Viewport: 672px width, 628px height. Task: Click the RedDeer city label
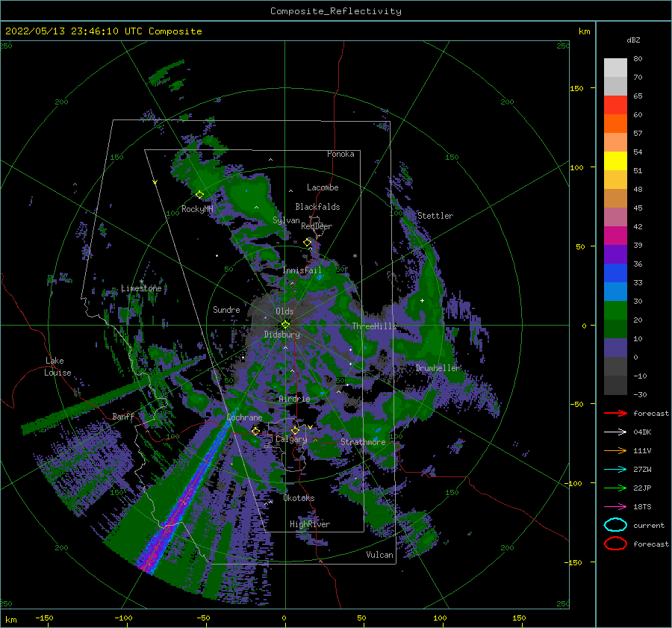coord(317,226)
